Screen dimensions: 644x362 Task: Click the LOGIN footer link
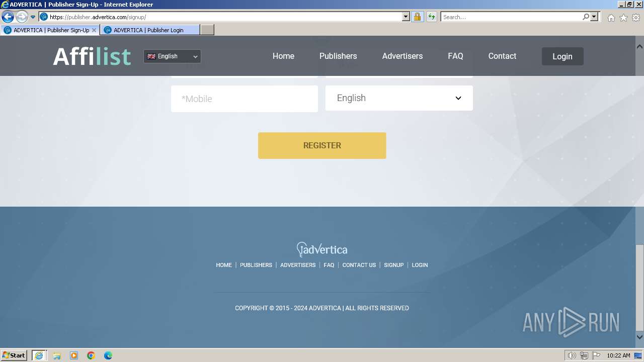(420, 265)
